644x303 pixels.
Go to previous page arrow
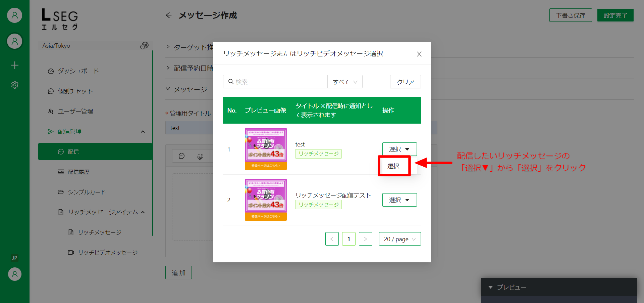332,239
